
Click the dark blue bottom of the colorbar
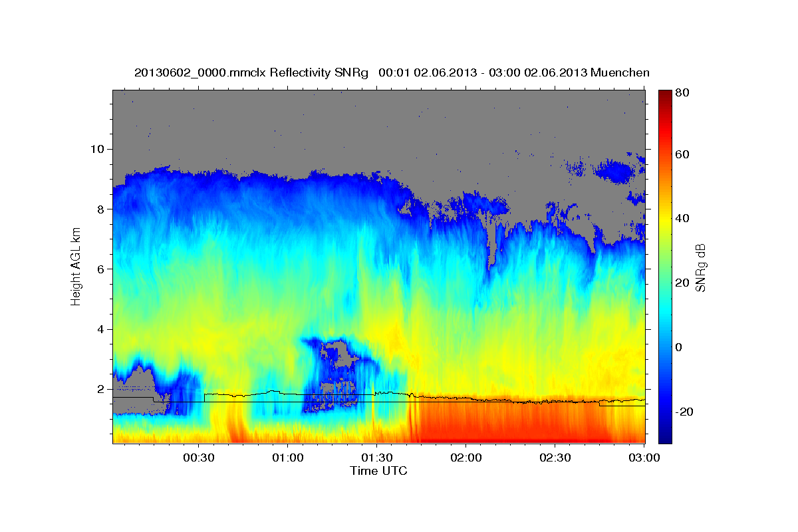tap(665, 437)
